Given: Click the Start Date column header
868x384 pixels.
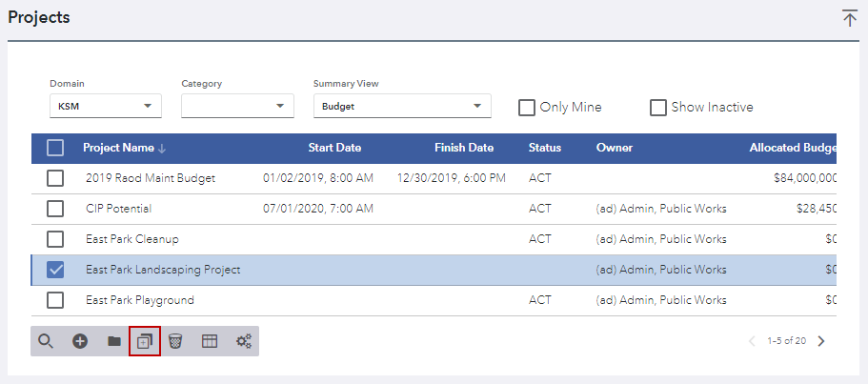Looking at the screenshot, I should click(334, 148).
